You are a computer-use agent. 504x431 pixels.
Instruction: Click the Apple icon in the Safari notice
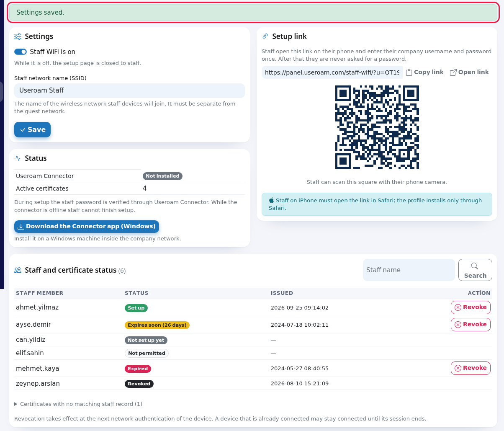[271, 200]
